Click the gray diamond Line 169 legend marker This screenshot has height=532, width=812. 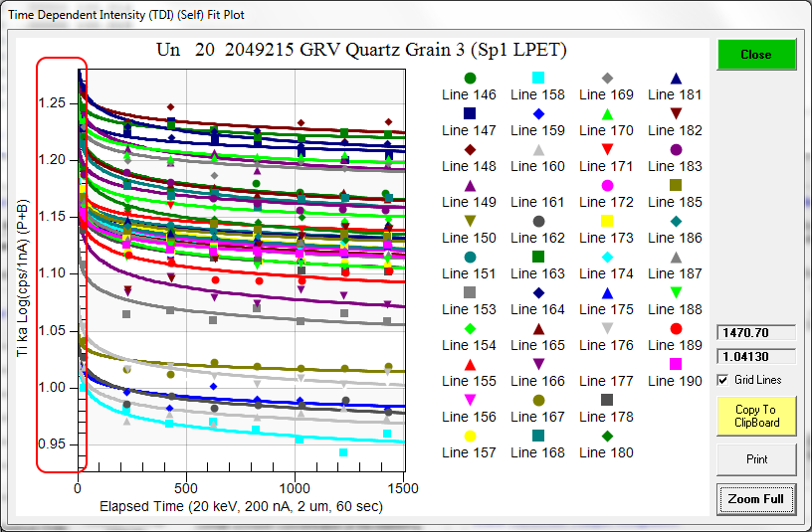[607, 79]
